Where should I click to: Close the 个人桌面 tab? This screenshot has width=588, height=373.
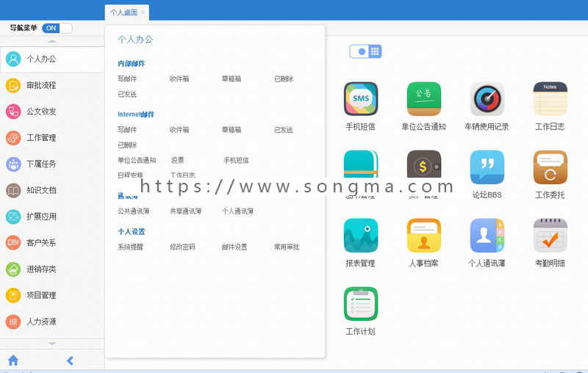point(143,12)
